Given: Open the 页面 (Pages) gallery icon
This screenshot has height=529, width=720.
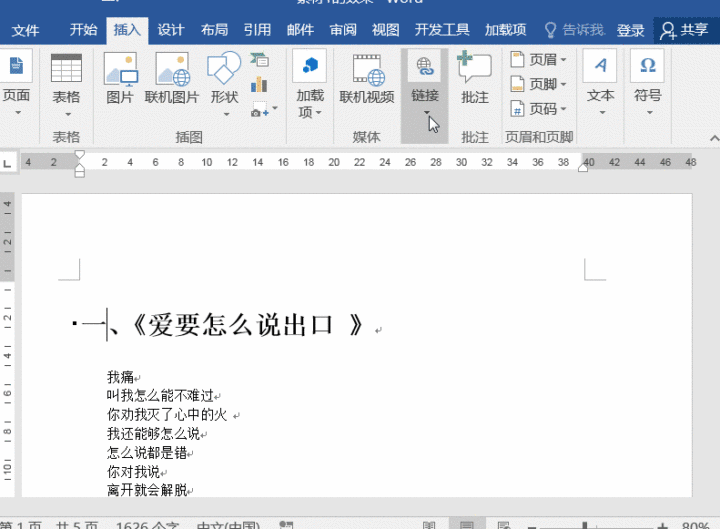Looking at the screenshot, I should point(16,66).
